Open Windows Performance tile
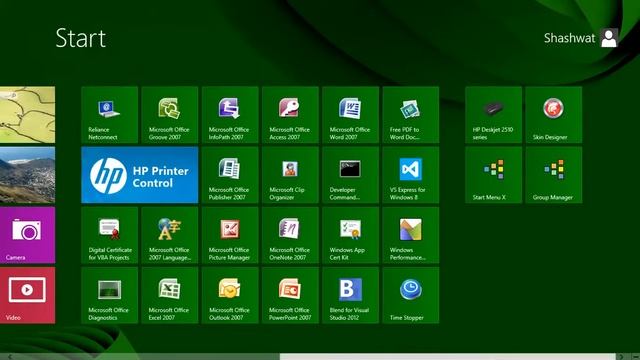 pos(411,235)
